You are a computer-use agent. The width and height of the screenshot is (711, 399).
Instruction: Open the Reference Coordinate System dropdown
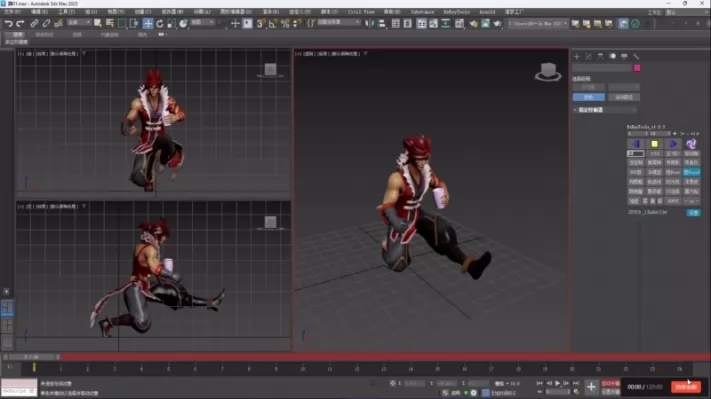point(202,22)
